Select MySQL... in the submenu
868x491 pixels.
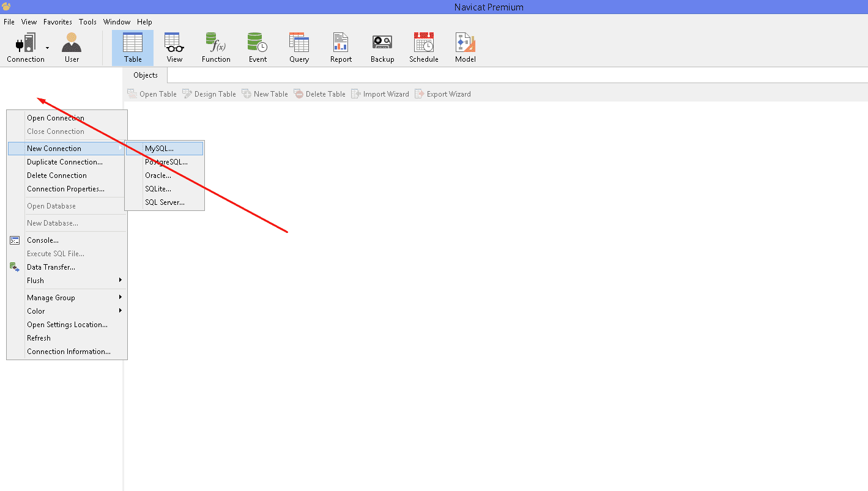[x=165, y=149]
